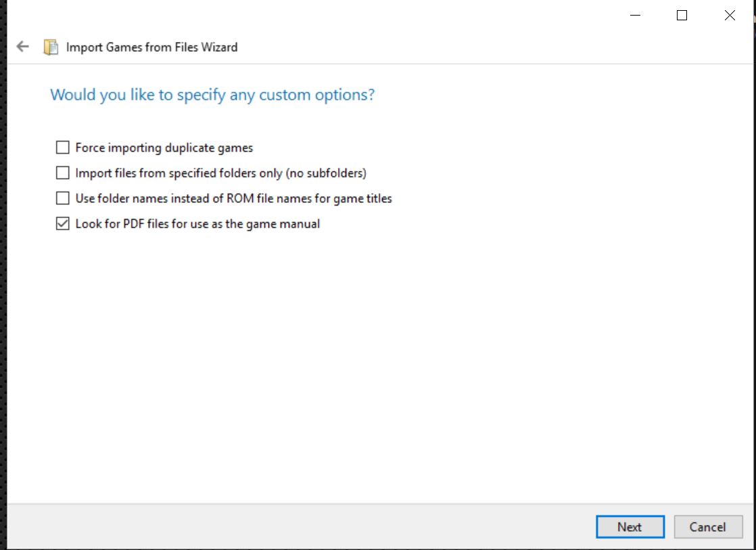Tick the no subfolders import checkbox

63,173
